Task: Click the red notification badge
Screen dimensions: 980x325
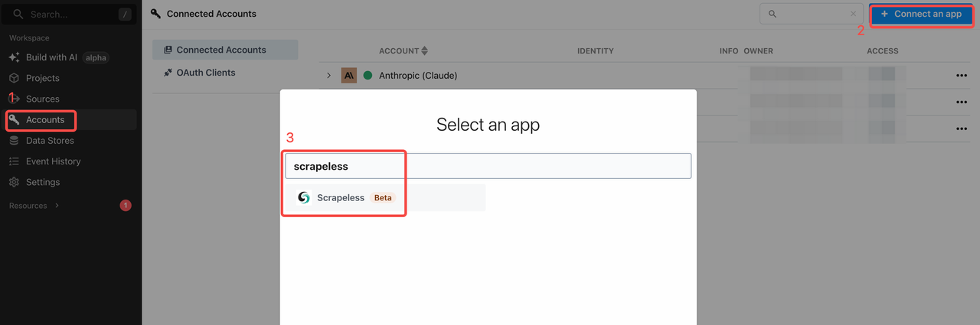Action: point(126,206)
